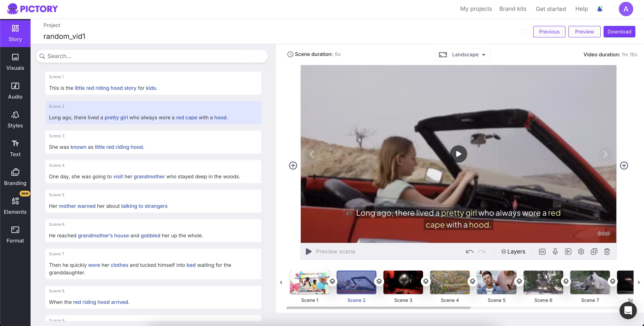The height and width of the screenshot is (326, 644).
Task: Open the Layers button
Action: click(x=513, y=252)
